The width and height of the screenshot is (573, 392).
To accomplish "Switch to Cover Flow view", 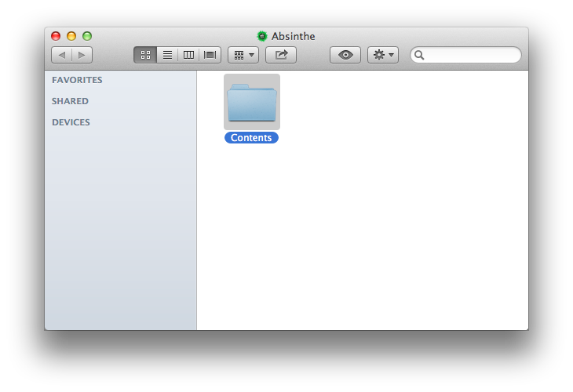I will (x=210, y=55).
